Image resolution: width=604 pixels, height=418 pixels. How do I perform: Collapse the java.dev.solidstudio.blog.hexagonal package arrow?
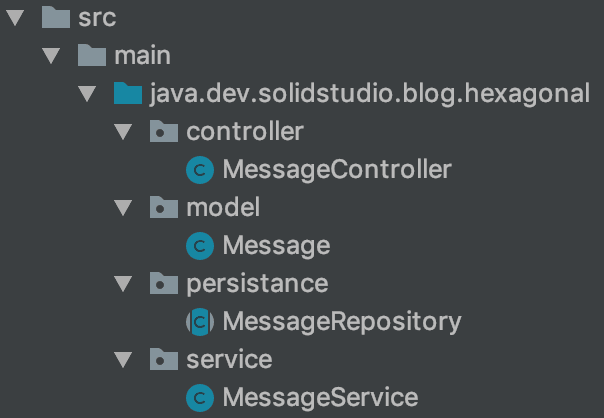87,94
